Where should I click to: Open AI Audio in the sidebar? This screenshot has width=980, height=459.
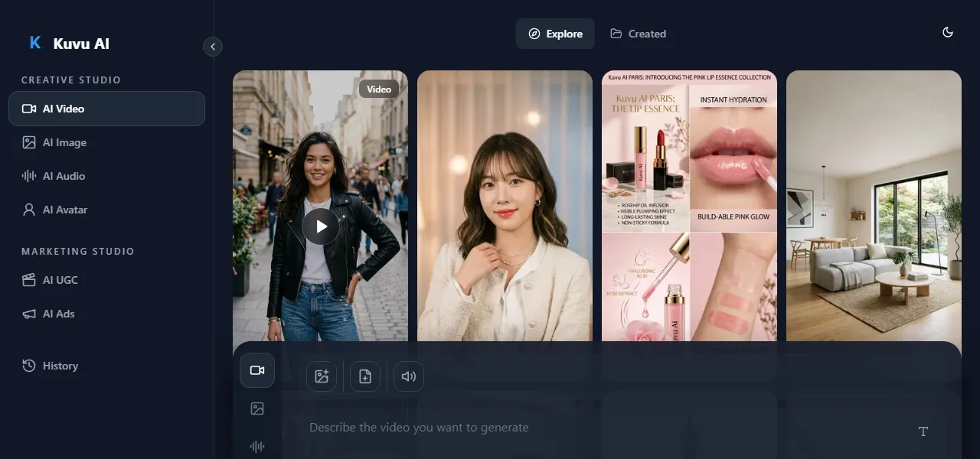pyautogui.click(x=106, y=176)
